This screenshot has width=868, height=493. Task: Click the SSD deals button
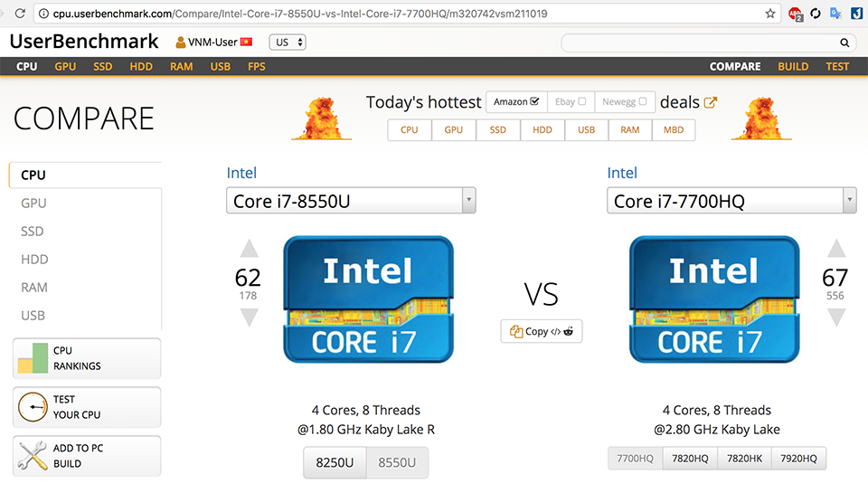coord(498,130)
